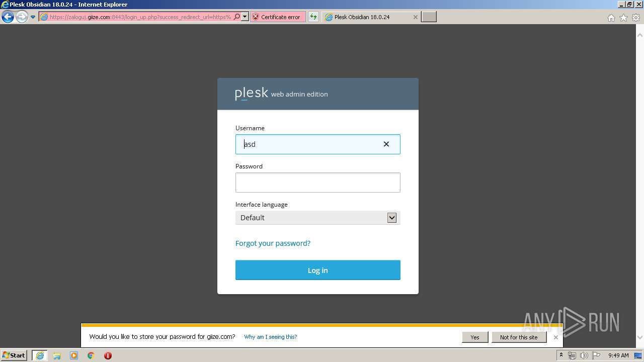Choose Yes to store the password
This screenshot has width=644, height=362.
(475, 337)
